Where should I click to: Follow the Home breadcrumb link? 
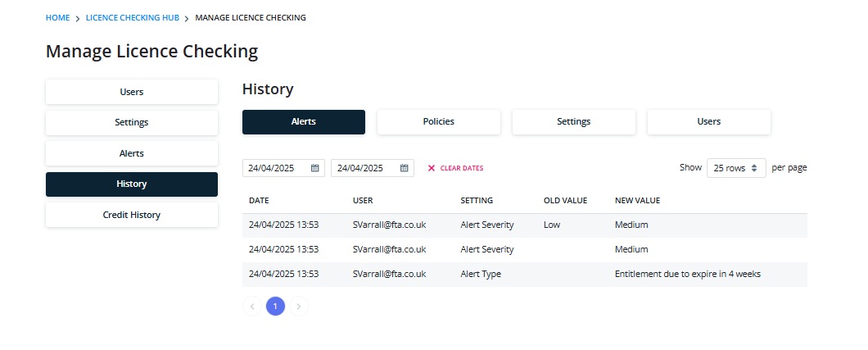[x=57, y=18]
